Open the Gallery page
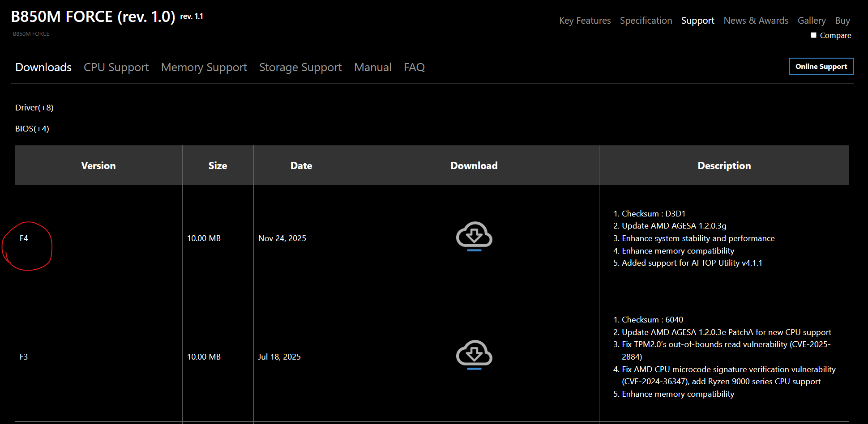Screen dimensions: 868x424 point(812,21)
